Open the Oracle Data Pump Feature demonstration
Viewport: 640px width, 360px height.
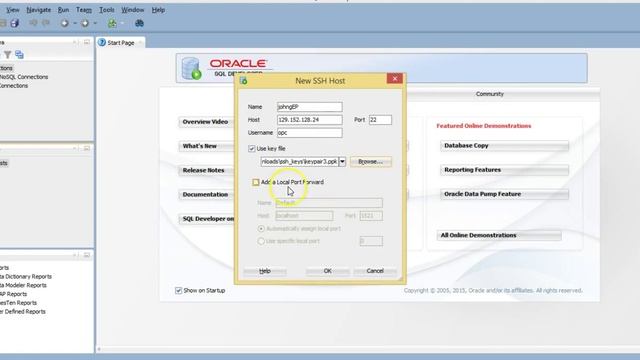pos(504,194)
